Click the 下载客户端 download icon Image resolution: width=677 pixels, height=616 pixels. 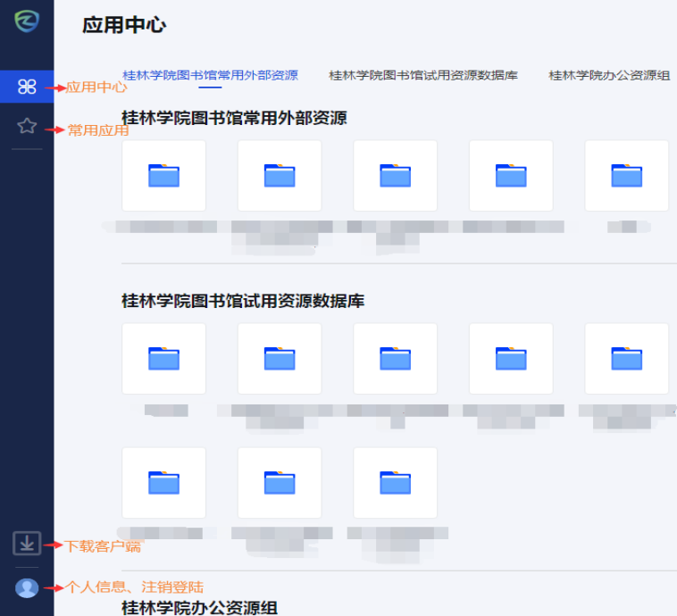pyautogui.click(x=27, y=543)
